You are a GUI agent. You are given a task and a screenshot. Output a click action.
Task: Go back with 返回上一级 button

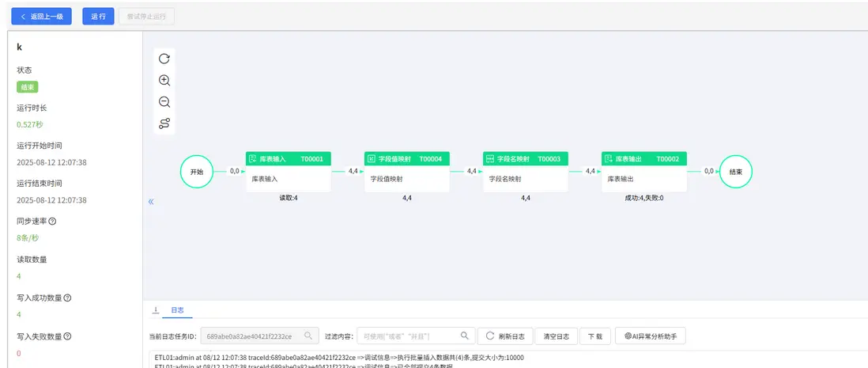pos(42,17)
